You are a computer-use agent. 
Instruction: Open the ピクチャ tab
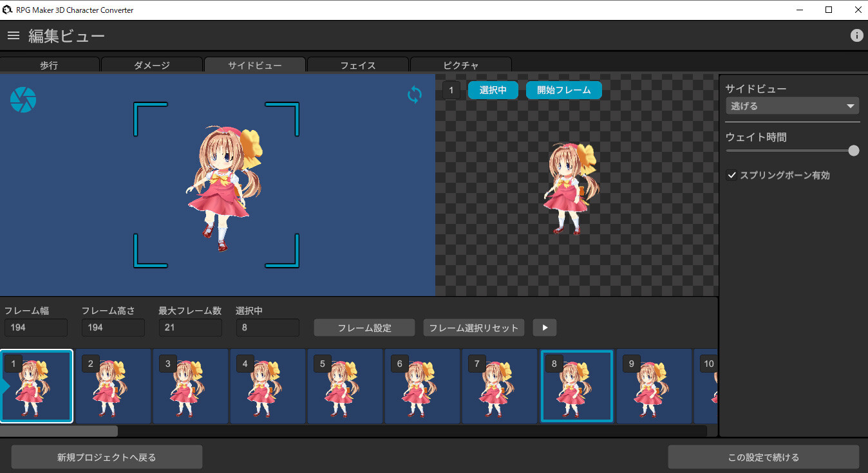point(461,65)
